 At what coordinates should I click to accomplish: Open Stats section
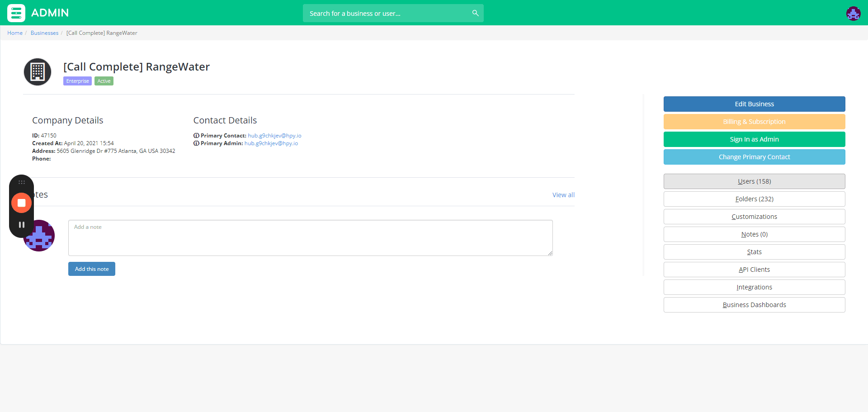[x=754, y=252]
